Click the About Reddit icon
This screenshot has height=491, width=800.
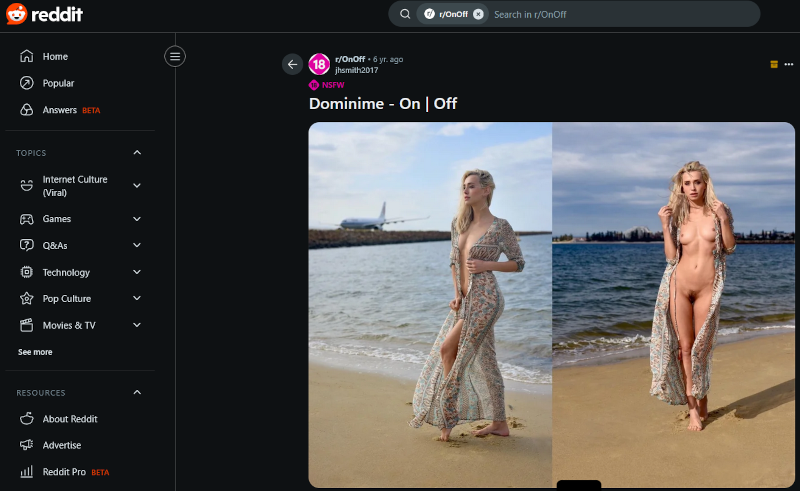(x=27, y=419)
